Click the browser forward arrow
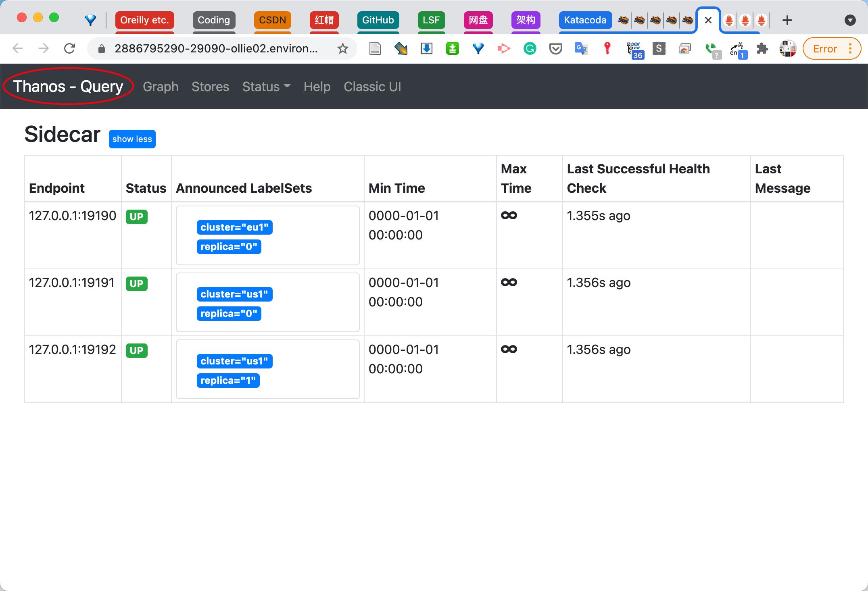The image size is (868, 591). pyautogui.click(x=44, y=49)
